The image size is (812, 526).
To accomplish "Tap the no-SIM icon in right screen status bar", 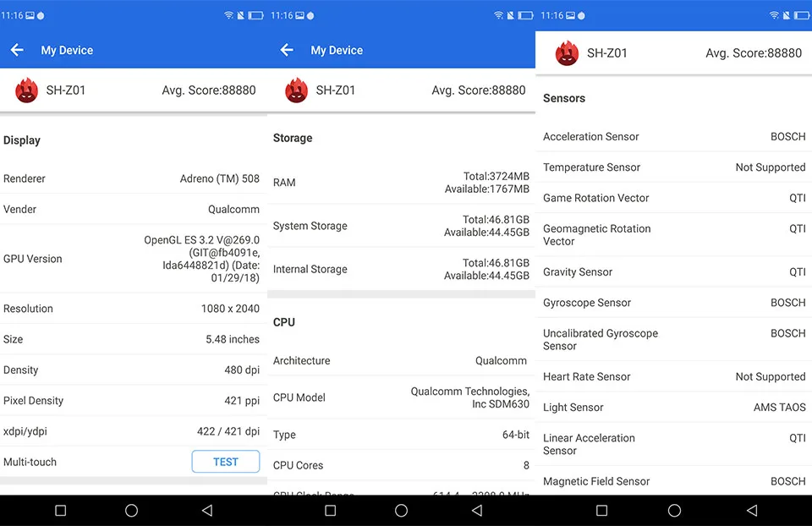I will pyautogui.click(x=786, y=15).
